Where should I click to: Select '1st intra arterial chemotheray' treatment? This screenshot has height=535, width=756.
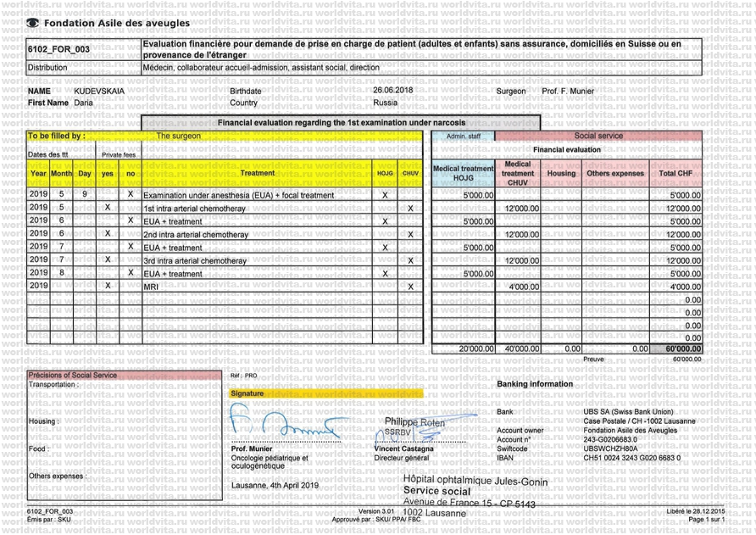(x=194, y=209)
